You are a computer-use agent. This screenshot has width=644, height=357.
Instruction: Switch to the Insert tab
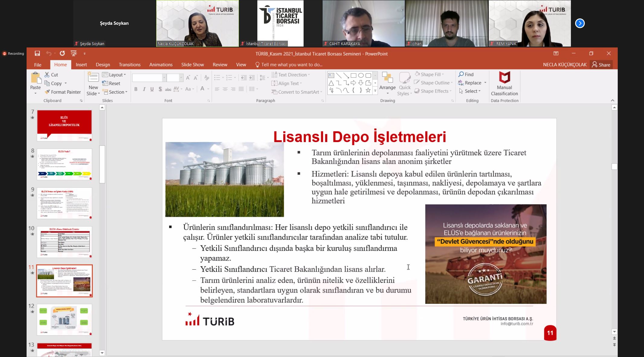pos(81,65)
